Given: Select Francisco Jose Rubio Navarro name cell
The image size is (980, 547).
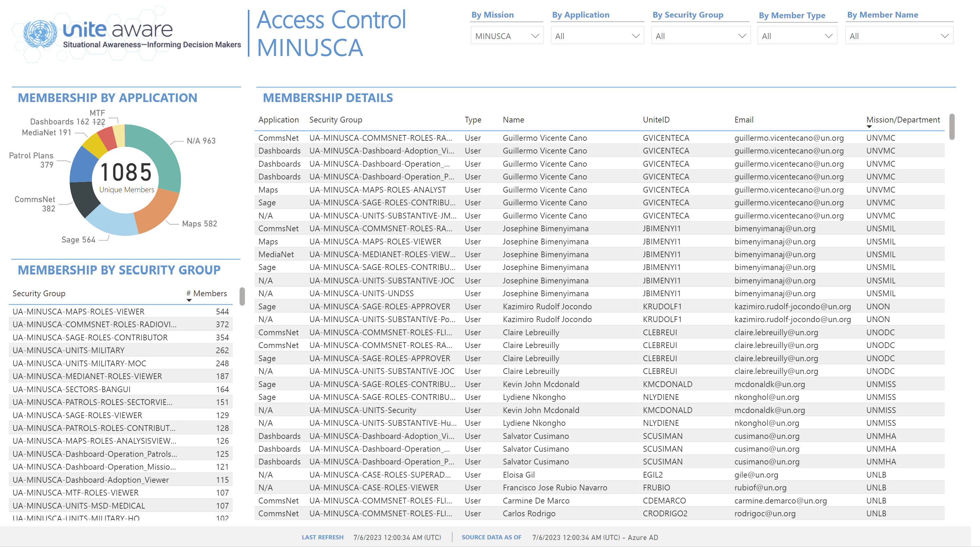Looking at the screenshot, I should click(555, 488).
